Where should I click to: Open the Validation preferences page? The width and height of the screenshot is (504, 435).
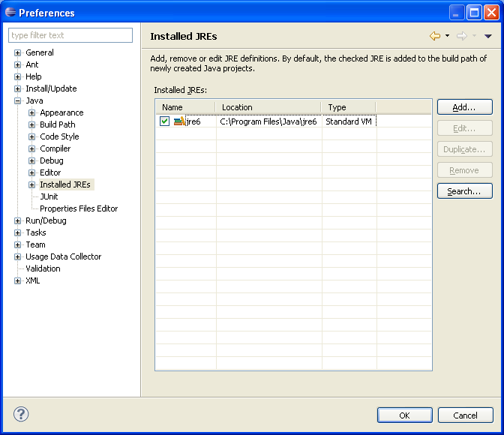tap(43, 268)
